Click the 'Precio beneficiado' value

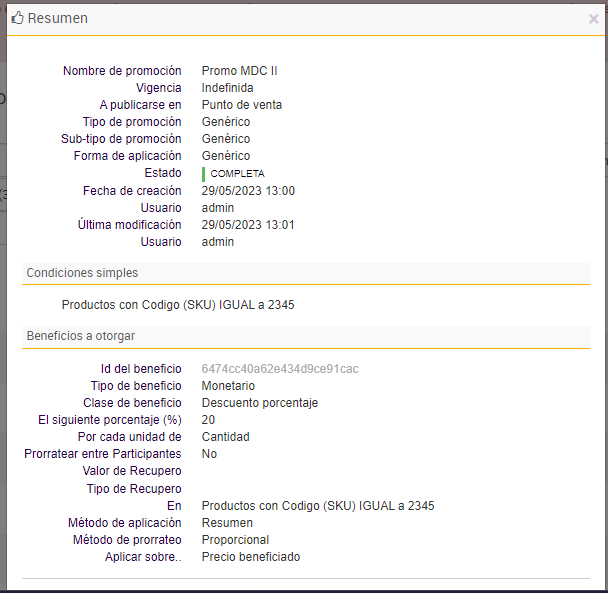click(x=251, y=557)
